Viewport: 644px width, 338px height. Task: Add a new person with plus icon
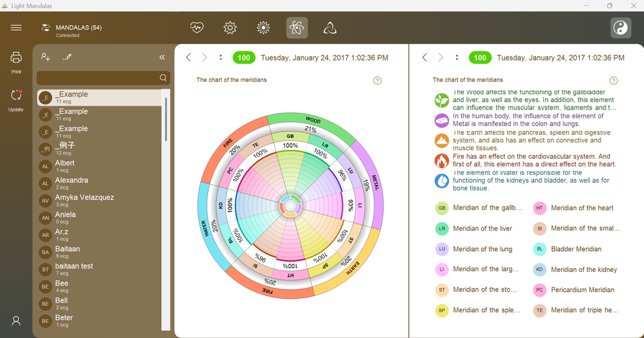(x=45, y=57)
